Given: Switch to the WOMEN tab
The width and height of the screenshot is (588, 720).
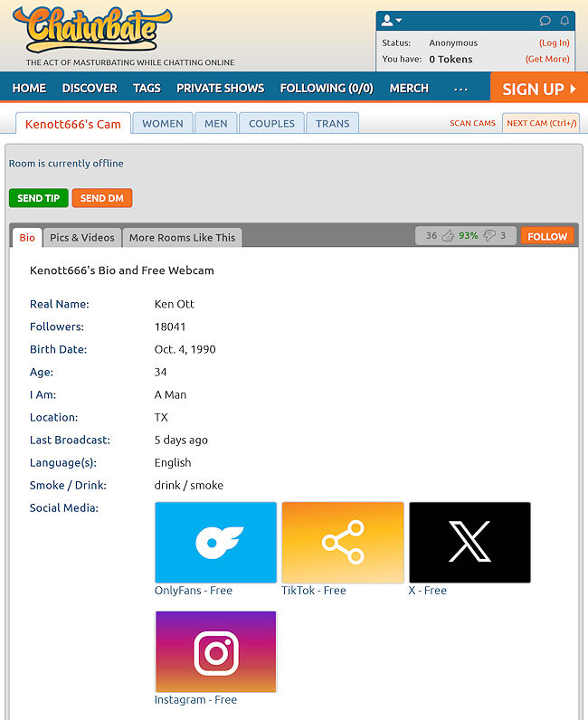Looking at the screenshot, I should [163, 123].
